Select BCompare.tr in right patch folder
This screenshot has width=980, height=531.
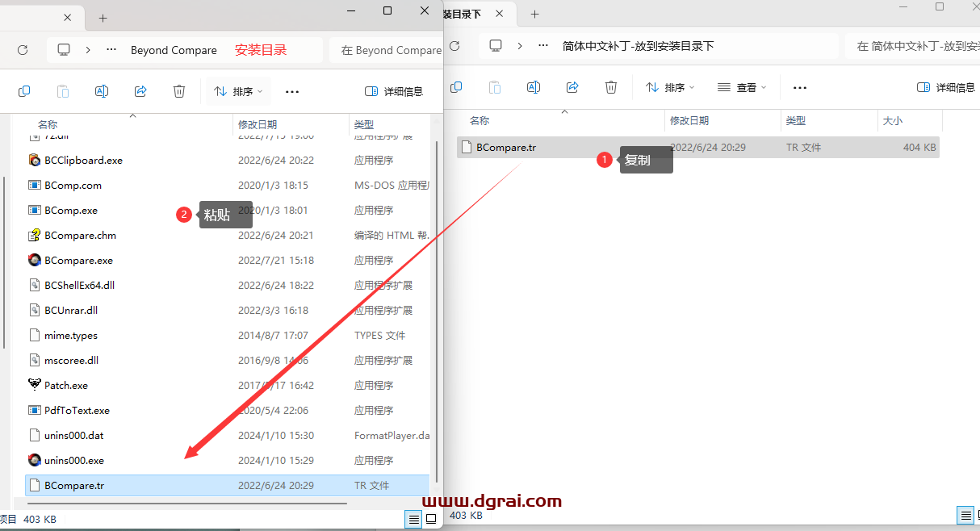pyautogui.click(x=698, y=147)
